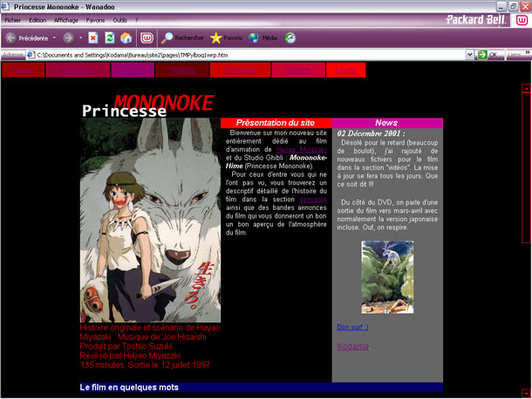This screenshot has width=532, height=399.
Task: Click the red MONONOKE title logo
Action: 164,103
